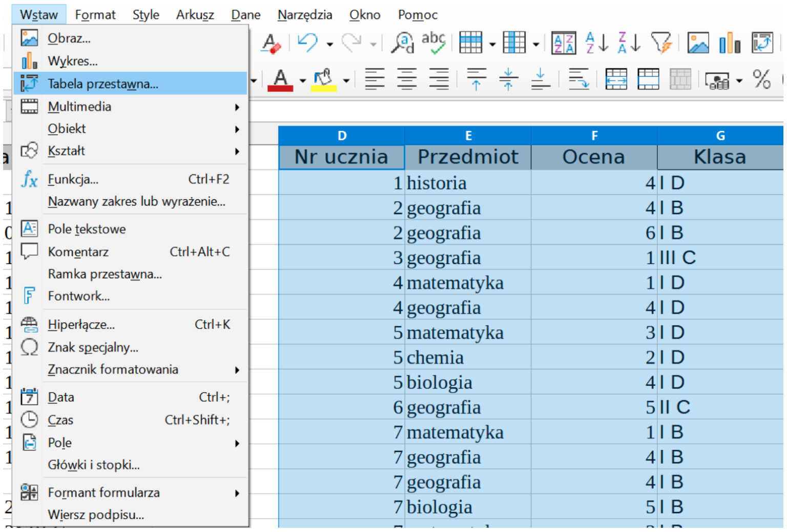Open background color dropdown arrow

346,80
